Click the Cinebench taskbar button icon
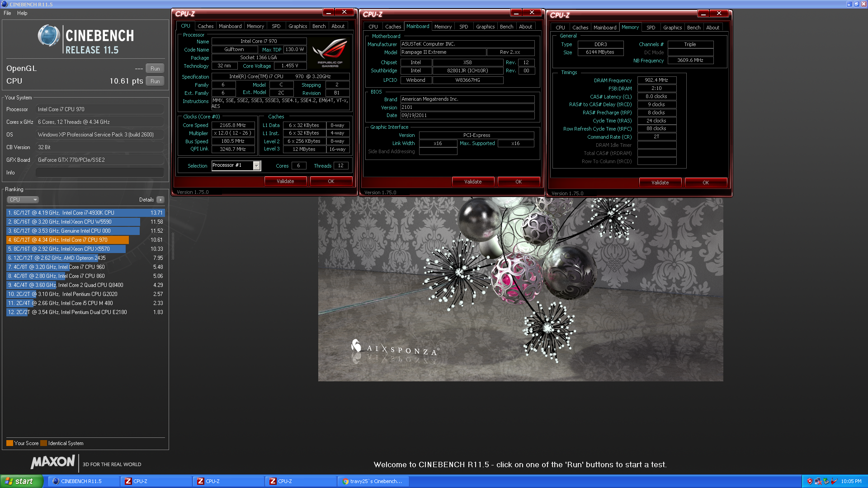Image resolution: width=868 pixels, height=488 pixels. 56,481
